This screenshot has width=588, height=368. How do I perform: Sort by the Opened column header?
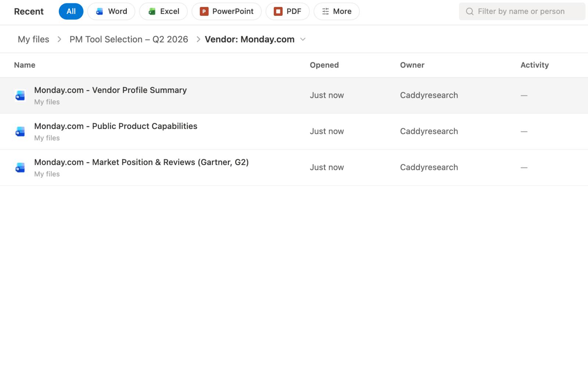tap(324, 65)
